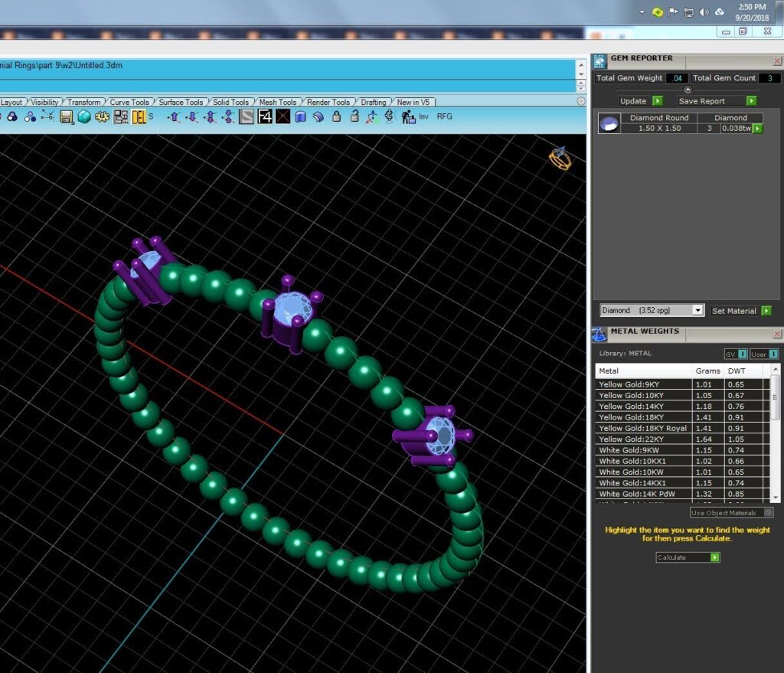Click the command area scroll-up arrow
The height and width of the screenshot is (673, 784).
point(581,65)
